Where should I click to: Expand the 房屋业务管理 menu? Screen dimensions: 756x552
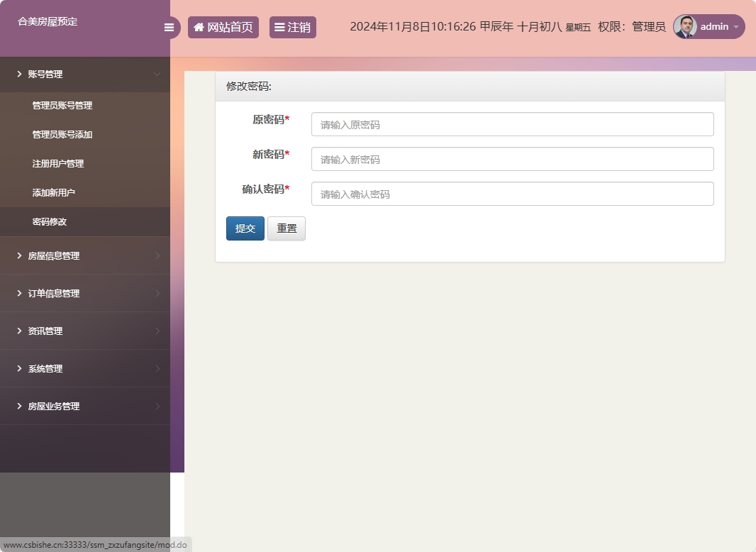[x=85, y=407]
